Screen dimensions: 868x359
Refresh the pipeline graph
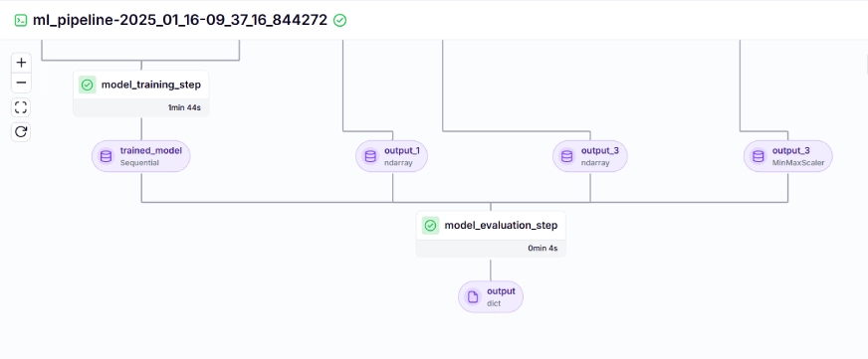point(21,131)
